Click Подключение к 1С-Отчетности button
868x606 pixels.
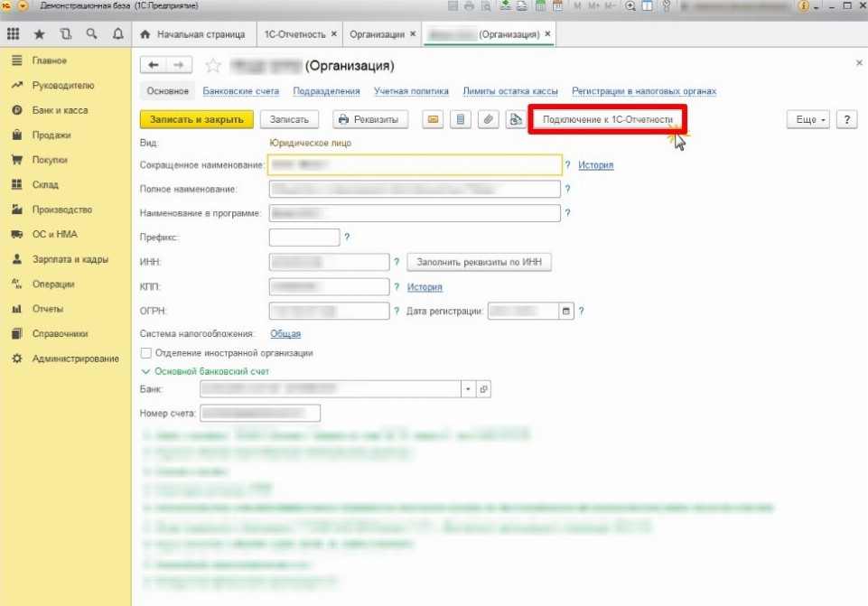[607, 119]
